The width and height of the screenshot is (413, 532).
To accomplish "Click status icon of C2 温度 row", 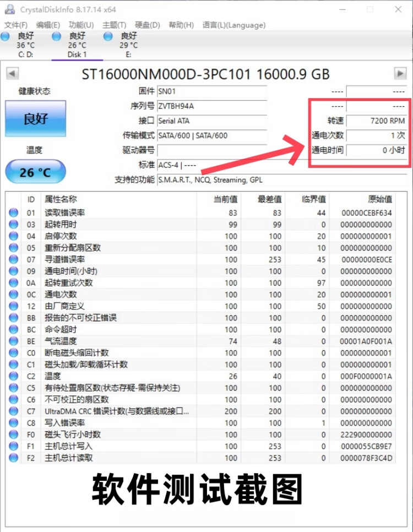I will tap(14, 376).
